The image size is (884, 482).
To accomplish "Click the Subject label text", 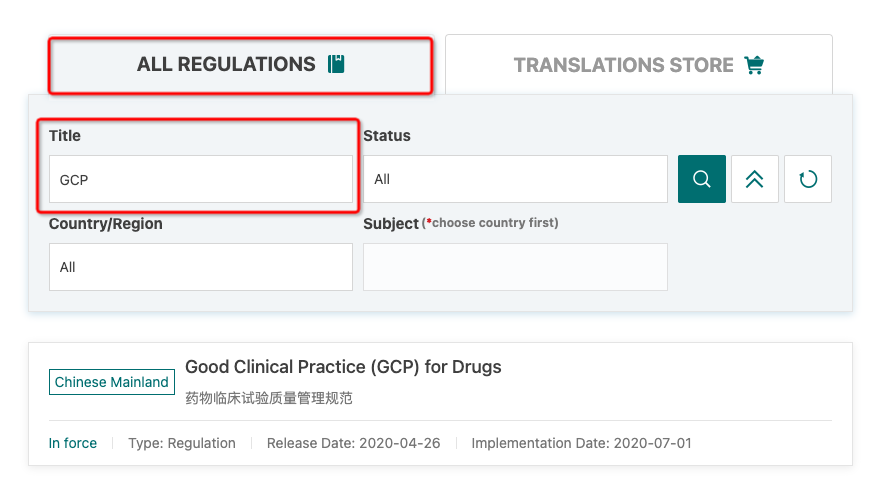I will pos(391,224).
